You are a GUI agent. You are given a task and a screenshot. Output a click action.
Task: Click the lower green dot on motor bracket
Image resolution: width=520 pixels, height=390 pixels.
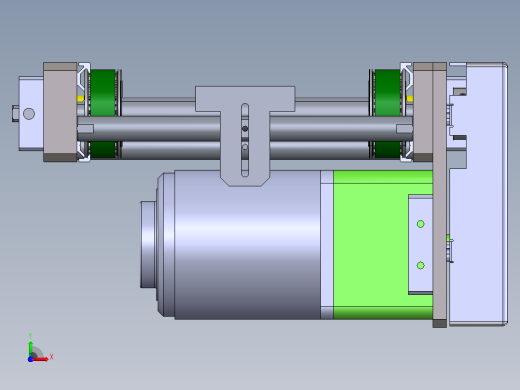[421, 265]
